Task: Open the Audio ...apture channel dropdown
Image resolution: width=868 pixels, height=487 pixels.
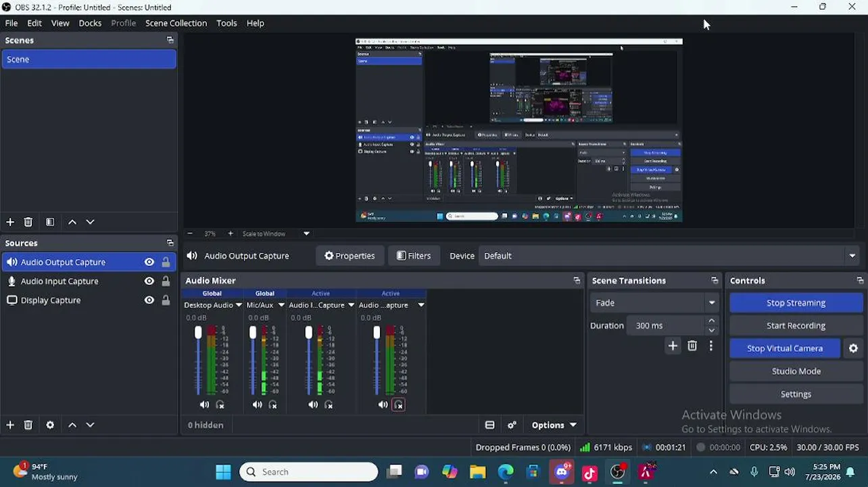Action: pos(420,305)
